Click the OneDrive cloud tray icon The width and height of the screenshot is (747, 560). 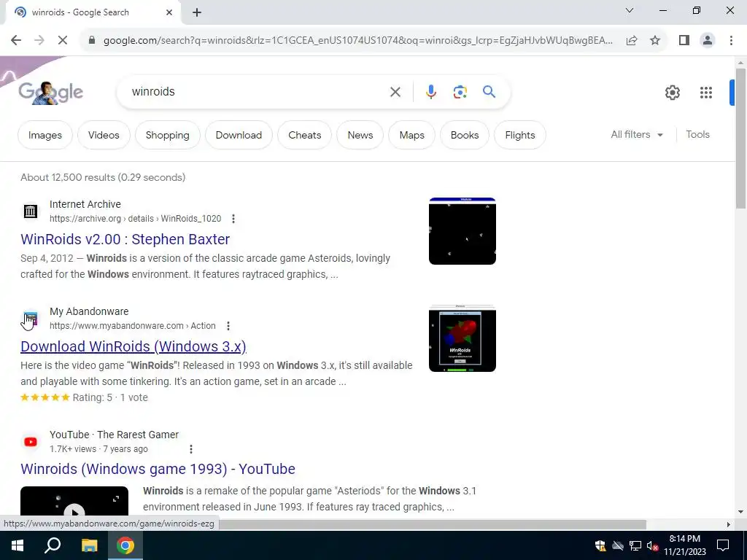[618, 545]
